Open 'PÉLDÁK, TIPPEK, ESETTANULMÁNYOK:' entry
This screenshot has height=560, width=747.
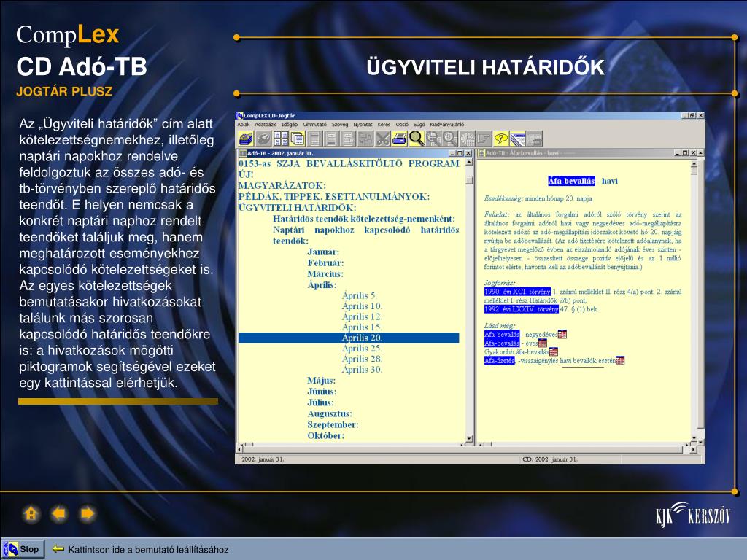pos(334,197)
